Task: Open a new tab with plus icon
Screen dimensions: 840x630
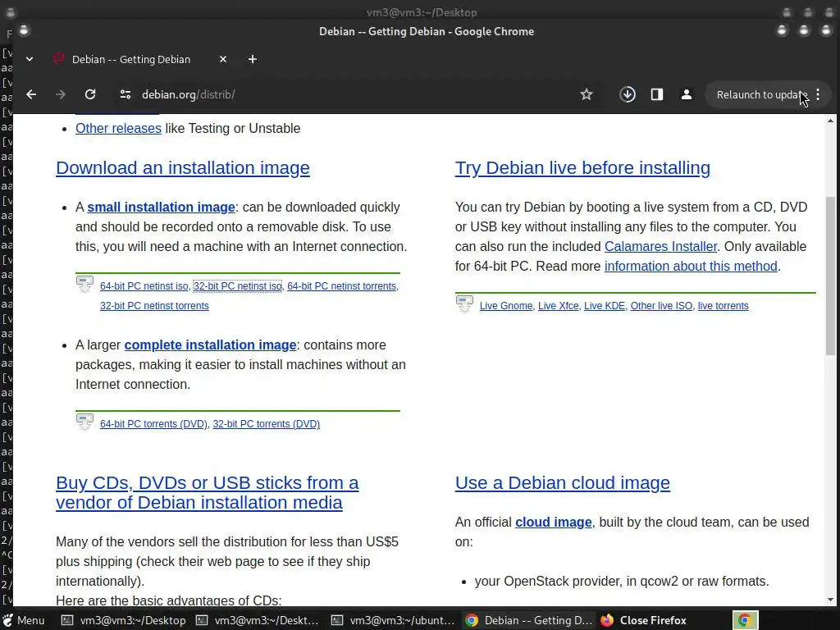Action: click(x=253, y=59)
